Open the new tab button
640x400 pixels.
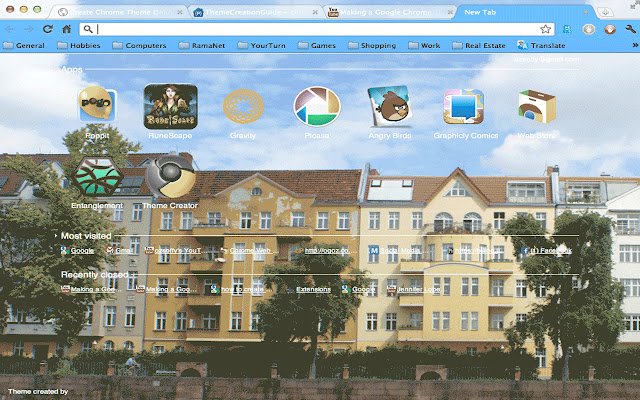tap(605, 12)
